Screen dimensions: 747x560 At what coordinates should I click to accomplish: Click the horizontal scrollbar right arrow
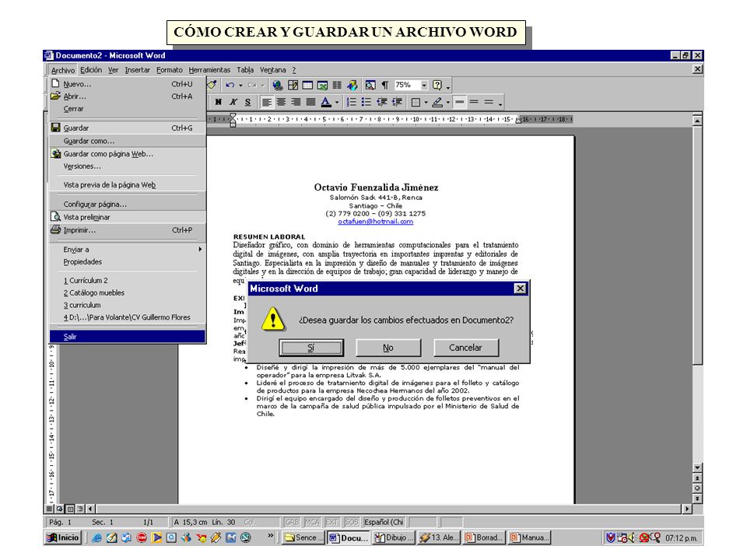pyautogui.click(x=687, y=509)
